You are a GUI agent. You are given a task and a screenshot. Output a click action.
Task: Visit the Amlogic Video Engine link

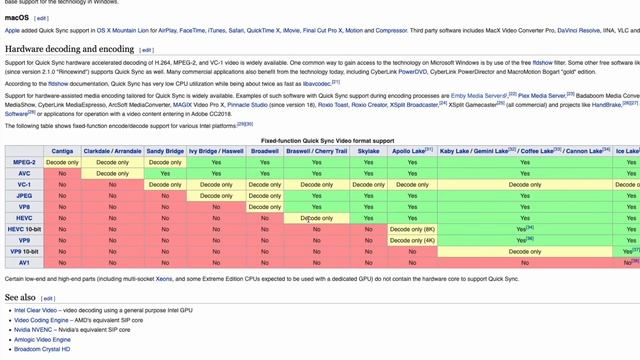42,340
